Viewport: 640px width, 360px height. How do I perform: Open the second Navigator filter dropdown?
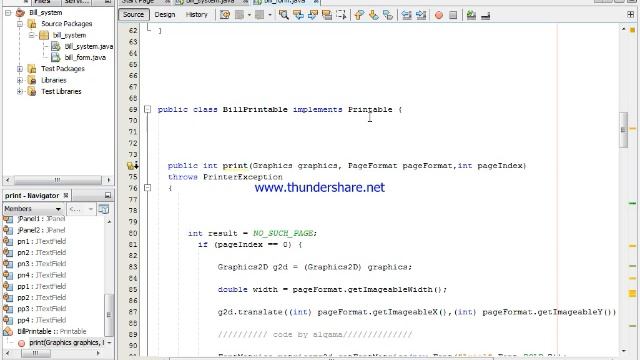tap(81, 209)
